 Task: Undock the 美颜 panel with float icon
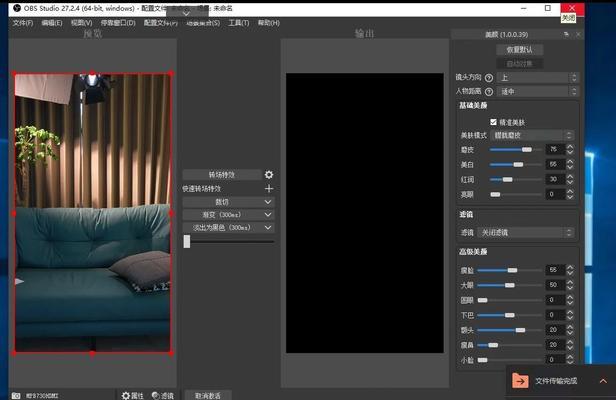(x=566, y=35)
